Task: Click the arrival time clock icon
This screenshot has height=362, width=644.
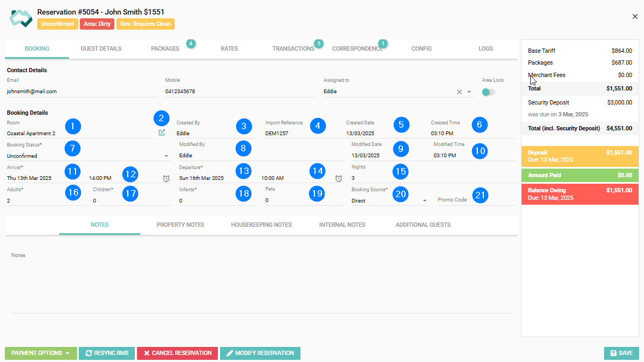Action: (166, 178)
